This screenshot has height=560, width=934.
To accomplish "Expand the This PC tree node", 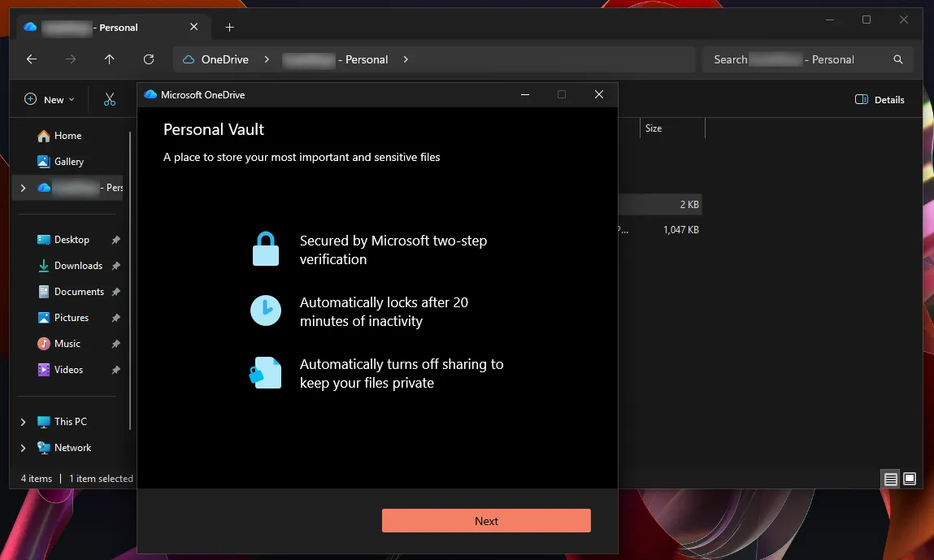I will [23, 422].
